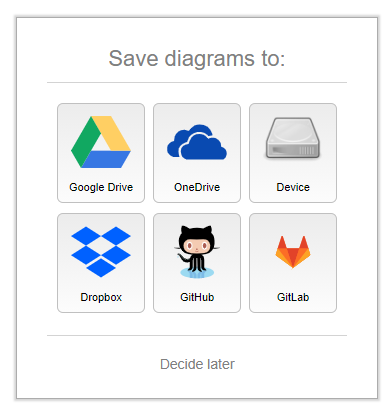Click the "Save diagrams to:" heading
The height and width of the screenshot is (414, 392).
197,59
